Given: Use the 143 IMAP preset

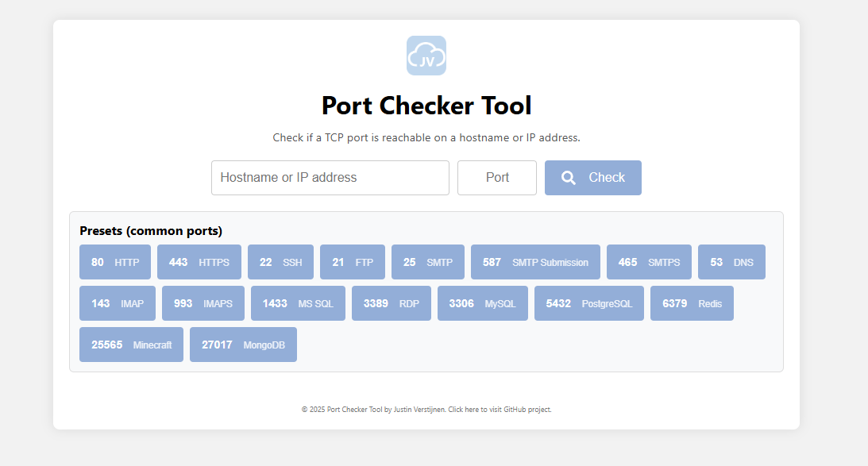Looking at the screenshot, I should (x=118, y=303).
